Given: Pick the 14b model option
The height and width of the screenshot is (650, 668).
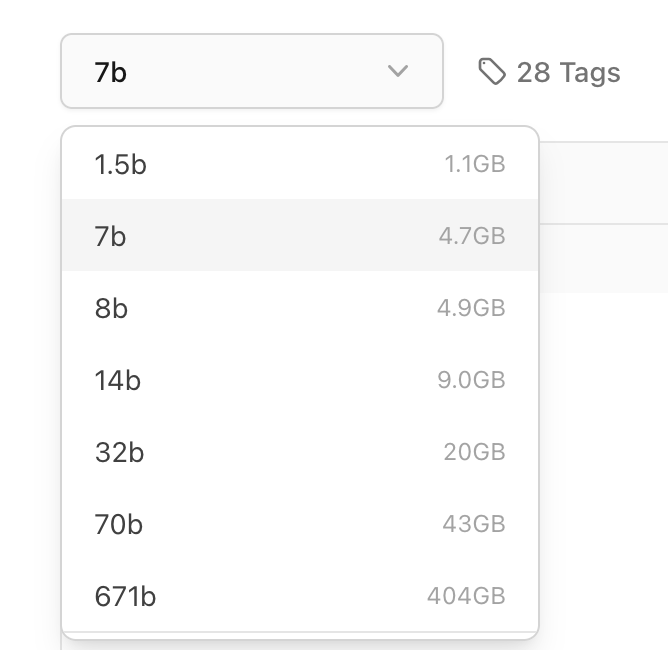Looking at the screenshot, I should [x=118, y=380].
